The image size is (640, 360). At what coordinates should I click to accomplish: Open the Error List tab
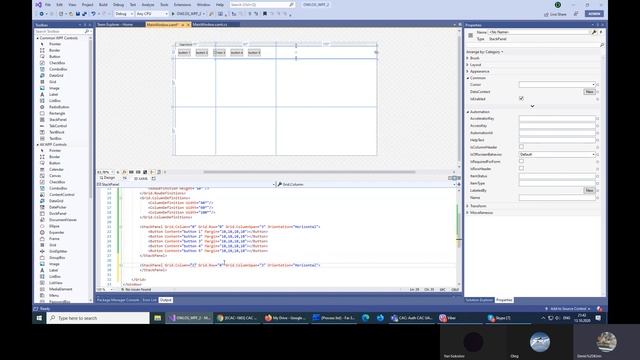click(149, 300)
